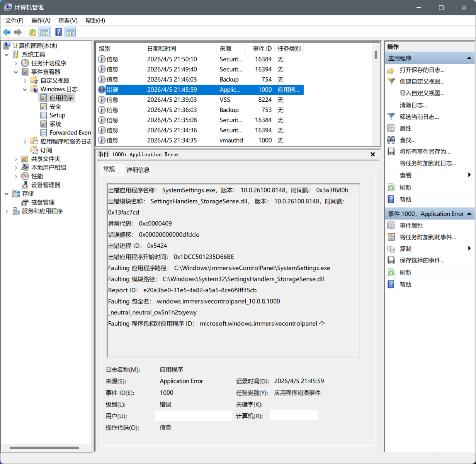Click the disk icon beside 将所有事件另存为
This screenshot has height=464, width=476.
click(391, 152)
